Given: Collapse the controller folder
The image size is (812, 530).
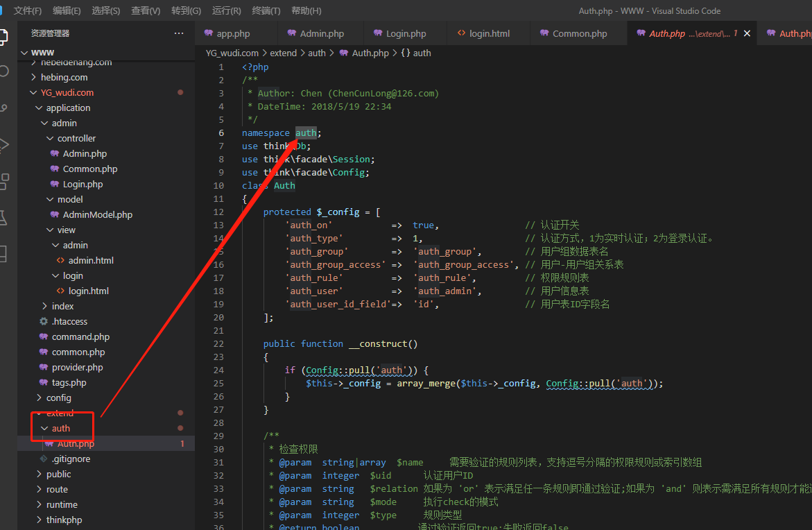Looking at the screenshot, I should click(x=50, y=138).
